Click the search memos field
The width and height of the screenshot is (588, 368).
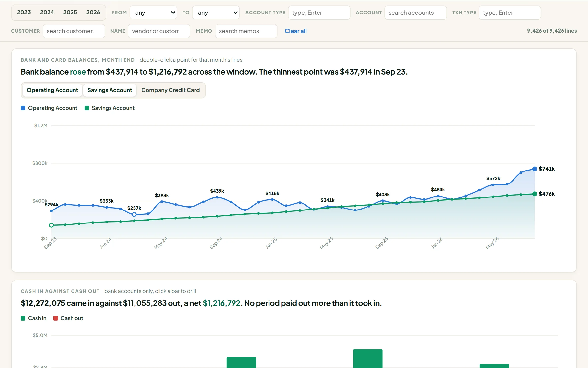(x=246, y=31)
